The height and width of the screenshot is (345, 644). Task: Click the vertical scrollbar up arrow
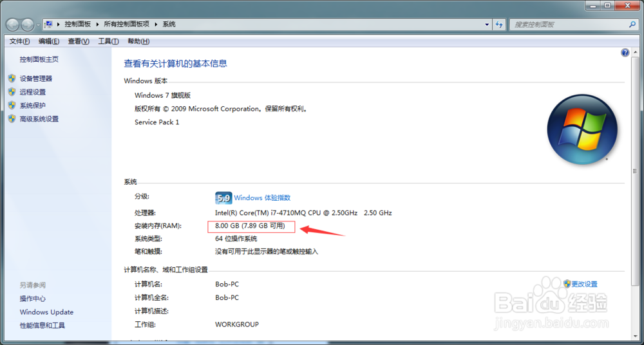(x=637, y=51)
